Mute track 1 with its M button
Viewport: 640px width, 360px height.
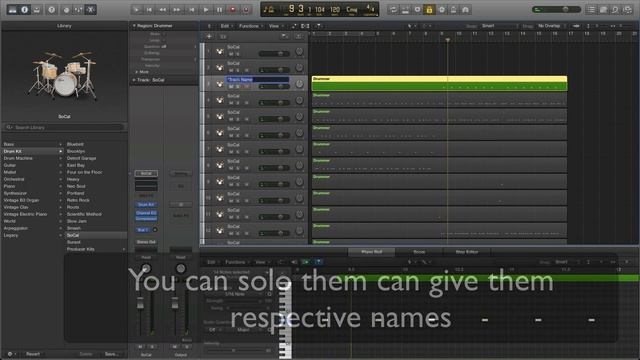tap(231, 54)
